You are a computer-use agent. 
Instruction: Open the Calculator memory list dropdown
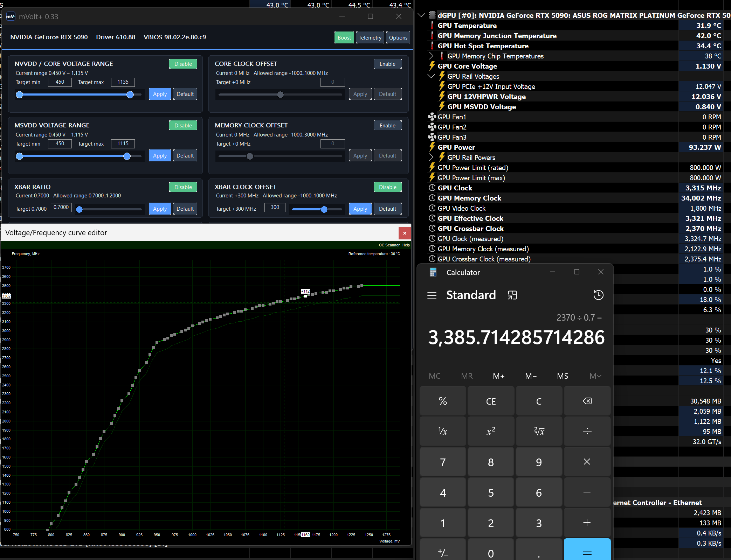(x=595, y=376)
